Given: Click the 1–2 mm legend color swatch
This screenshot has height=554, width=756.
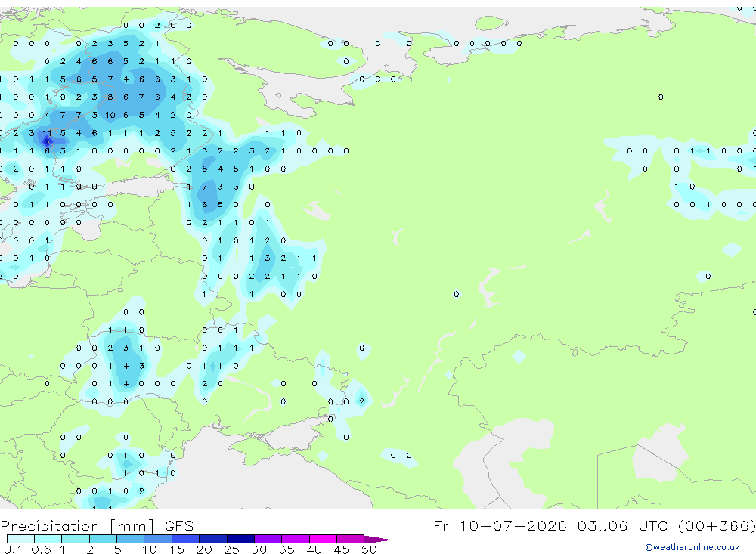Looking at the screenshot, I should point(76,539).
